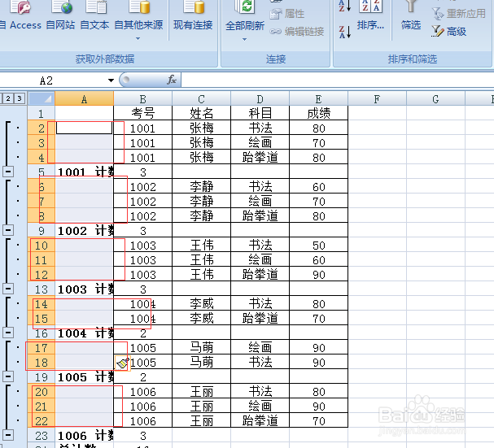Click the fx insert function button
This screenshot has width=494, height=448.
tap(172, 80)
